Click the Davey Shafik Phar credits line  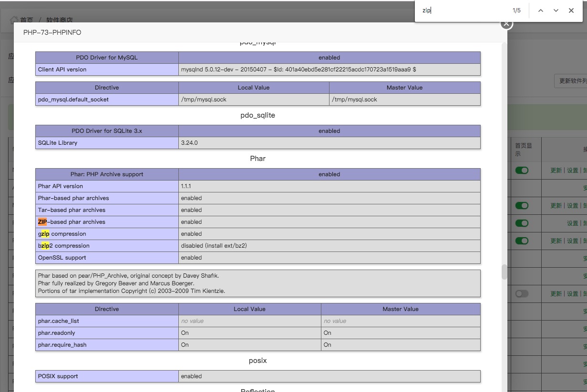click(129, 276)
